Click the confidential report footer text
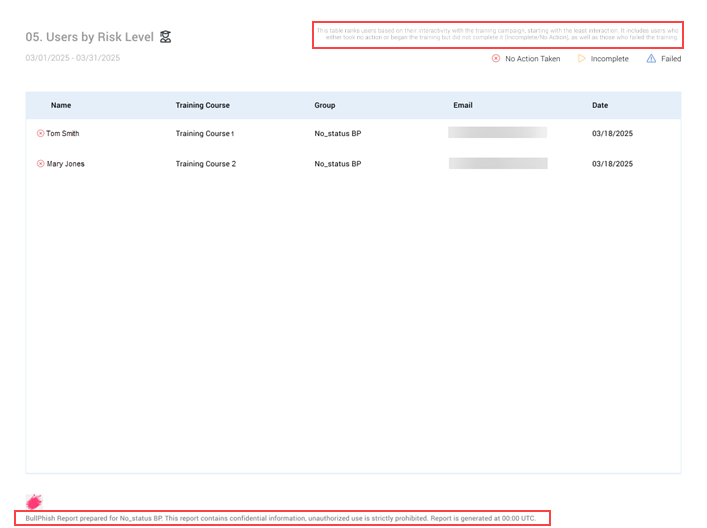This screenshot has width=707, height=528. click(281, 518)
